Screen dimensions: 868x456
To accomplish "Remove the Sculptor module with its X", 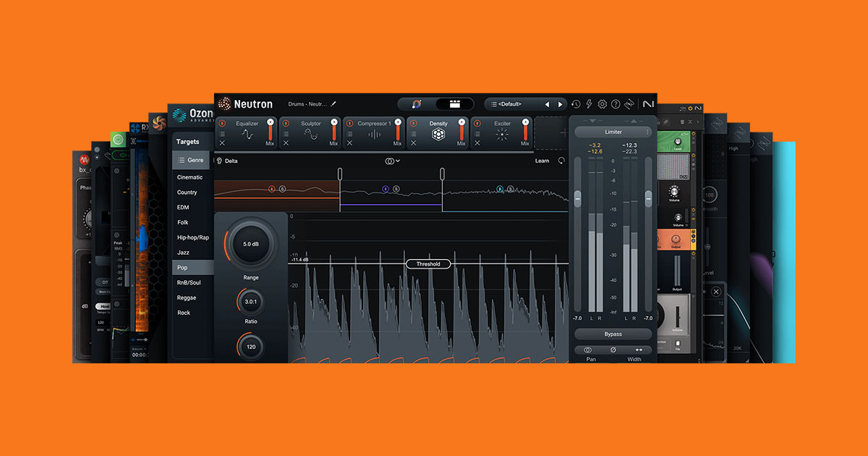I will pyautogui.click(x=286, y=143).
